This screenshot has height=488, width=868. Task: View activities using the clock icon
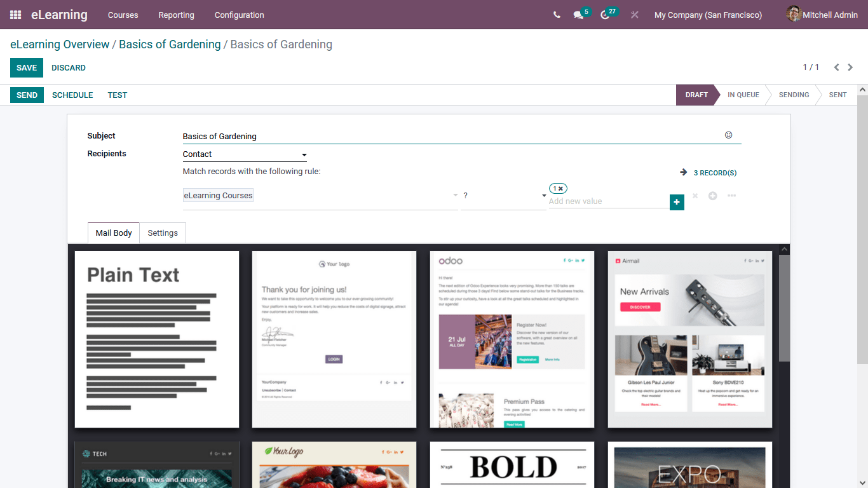coord(604,15)
